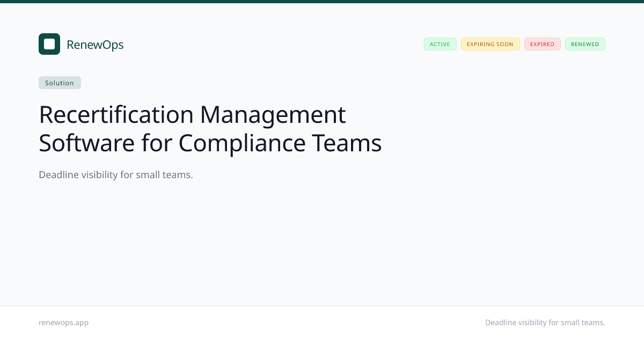This screenshot has width=644, height=338.
Task: Select the ACTIVE status badge
Action: (440, 44)
